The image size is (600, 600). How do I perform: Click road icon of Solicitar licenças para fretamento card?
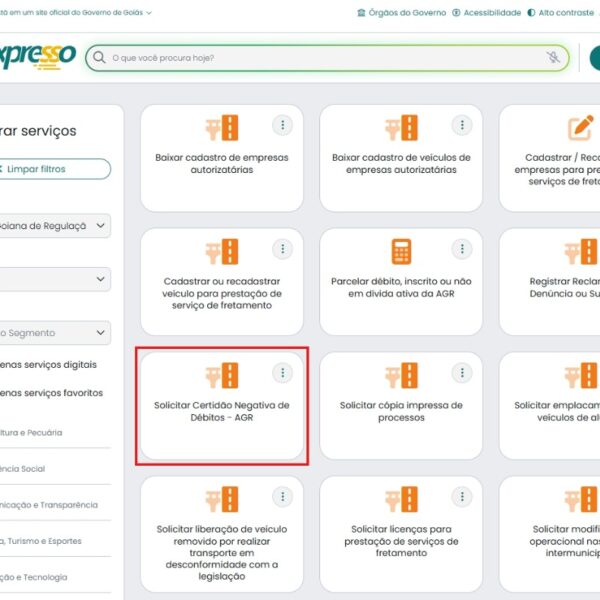point(401,499)
